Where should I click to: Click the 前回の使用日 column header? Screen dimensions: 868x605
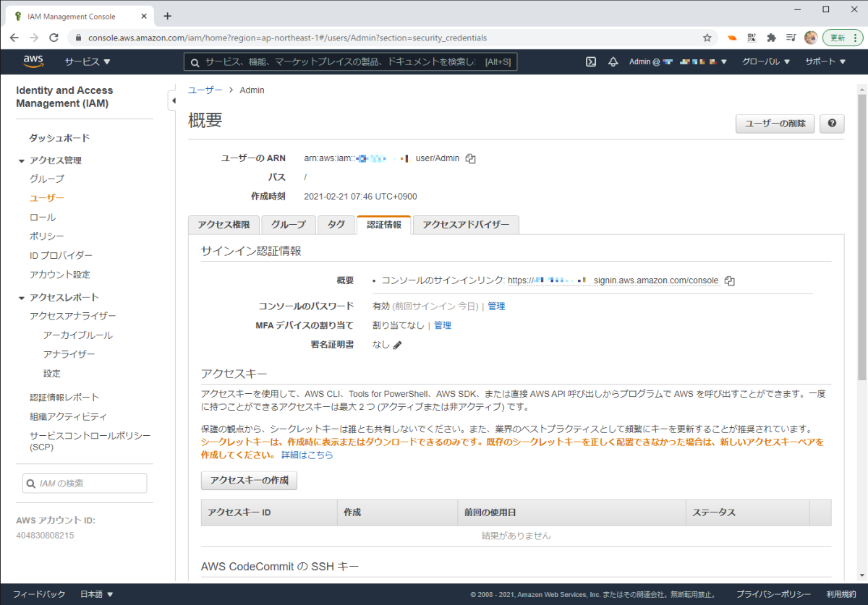(572, 512)
